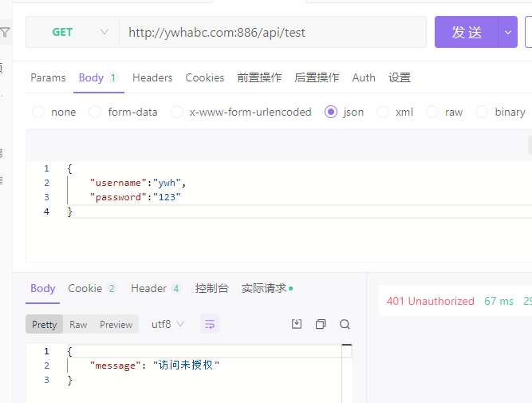Select the raw body type
Image resolution: width=532 pixels, height=403 pixels.
(432, 112)
